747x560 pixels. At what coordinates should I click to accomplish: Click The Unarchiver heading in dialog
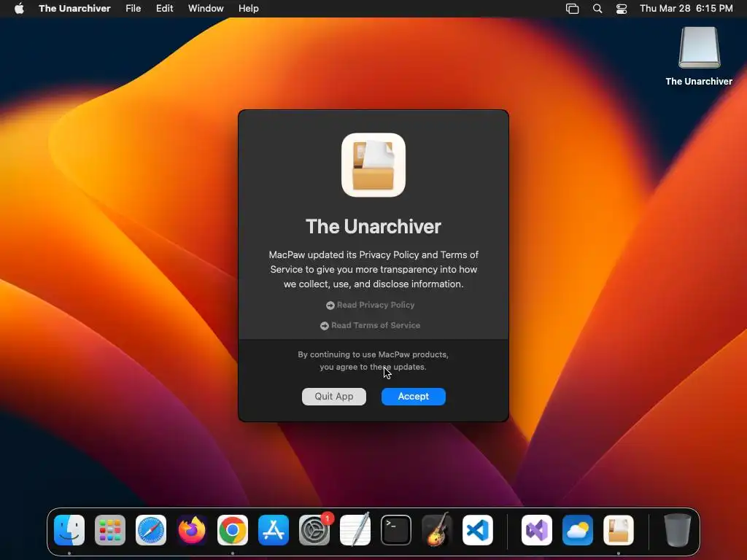pyautogui.click(x=373, y=227)
